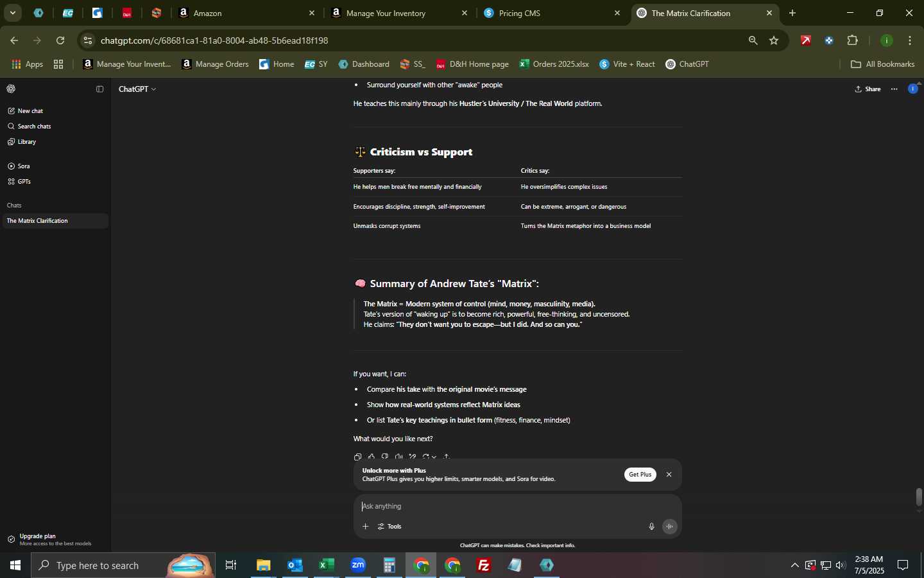The image size is (924, 578).
Task: View site information in address bar
Action: 88,40
